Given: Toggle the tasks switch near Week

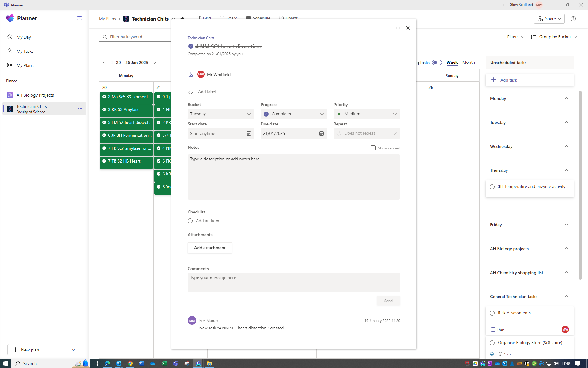Looking at the screenshot, I should (x=437, y=63).
